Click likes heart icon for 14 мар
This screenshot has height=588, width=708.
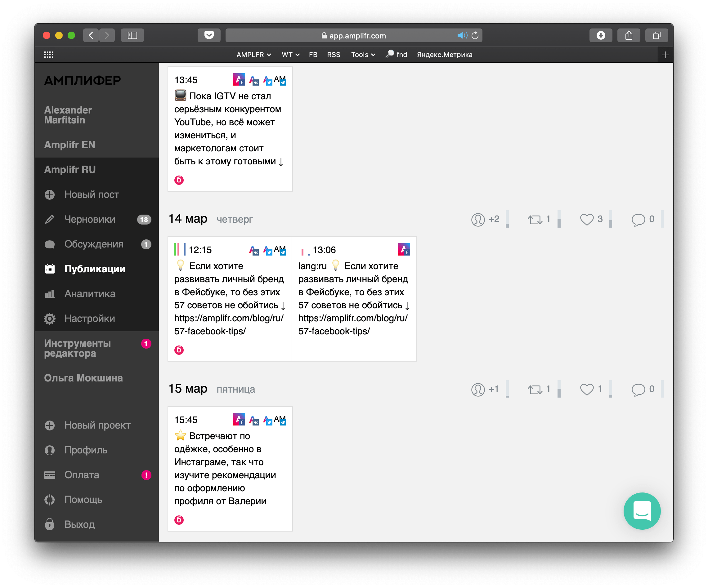click(x=587, y=219)
